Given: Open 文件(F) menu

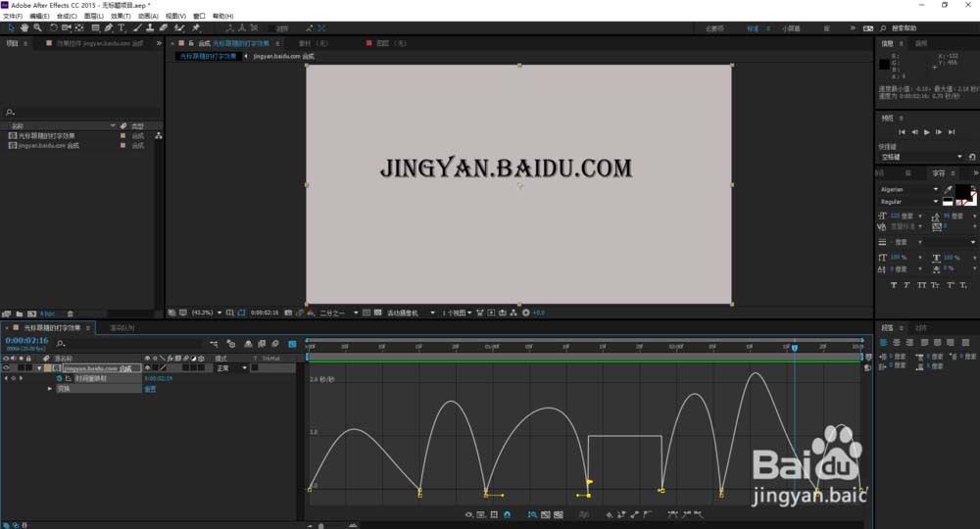Looking at the screenshot, I should point(13,17).
